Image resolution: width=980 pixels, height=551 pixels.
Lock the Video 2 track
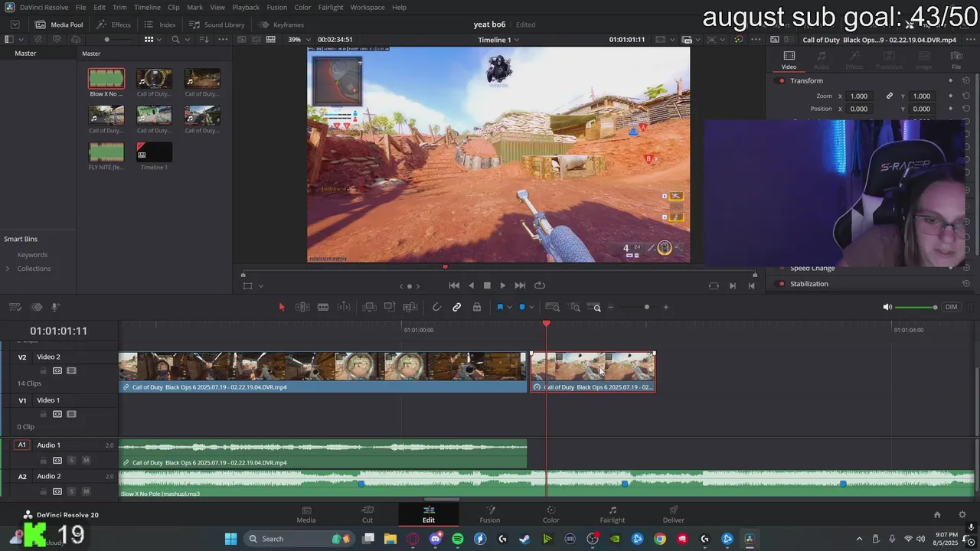click(x=44, y=370)
